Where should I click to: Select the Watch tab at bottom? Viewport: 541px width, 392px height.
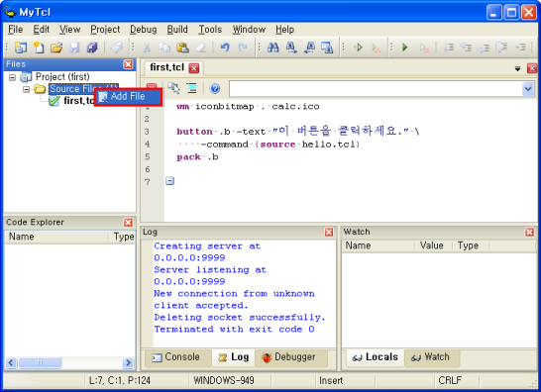point(431,357)
